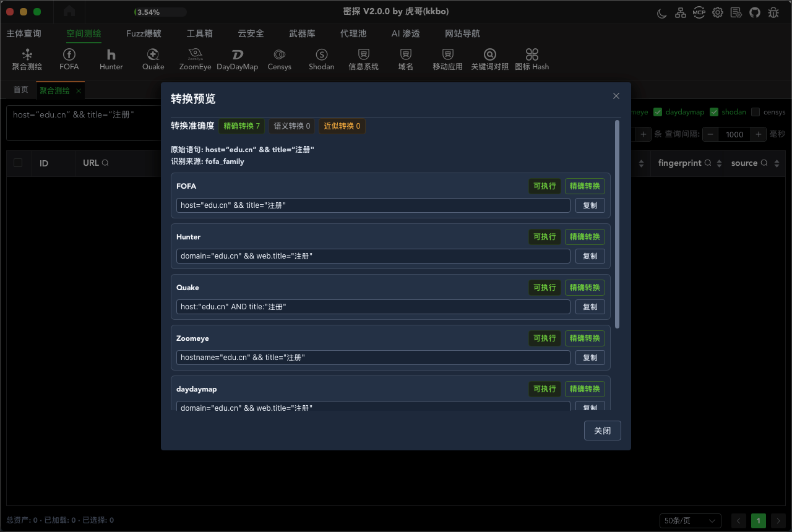Open the 网站导航 menu
Viewport: 792px width, 532px height.
[462, 33]
